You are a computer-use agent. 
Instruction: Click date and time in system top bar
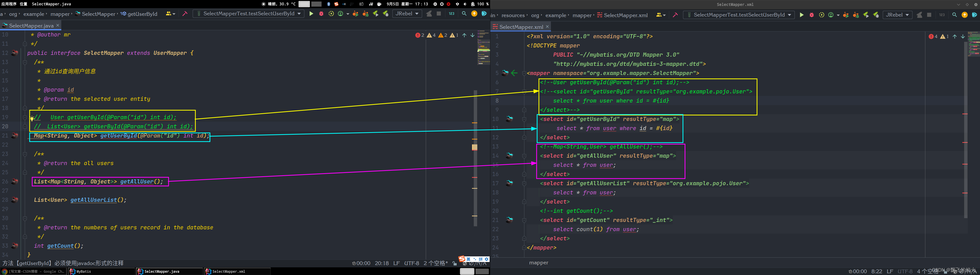(x=407, y=4)
